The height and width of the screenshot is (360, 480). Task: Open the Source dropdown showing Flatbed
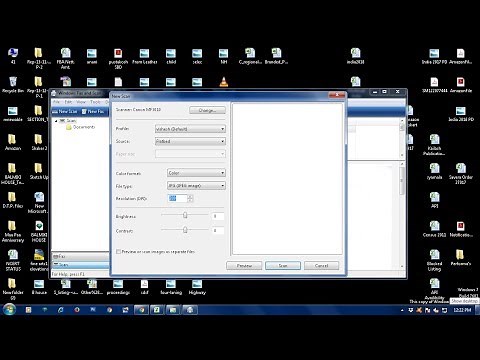190,141
